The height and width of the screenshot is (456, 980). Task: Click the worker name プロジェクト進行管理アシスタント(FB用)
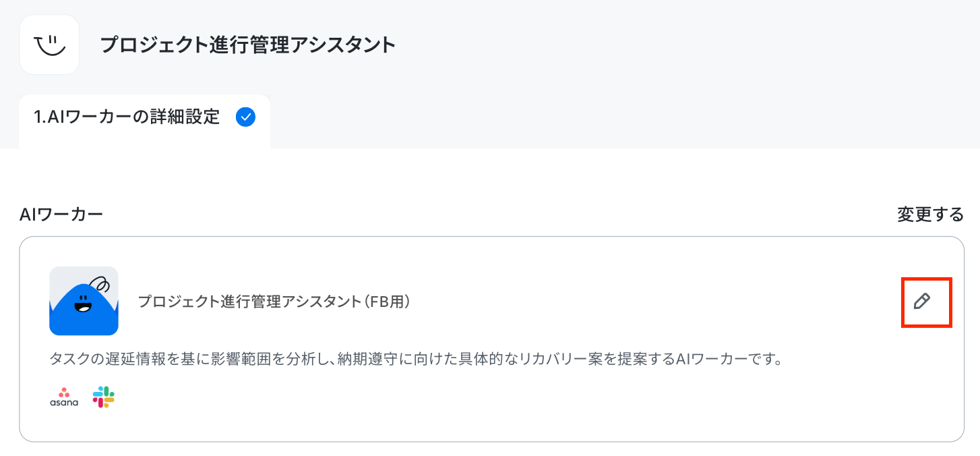274,302
